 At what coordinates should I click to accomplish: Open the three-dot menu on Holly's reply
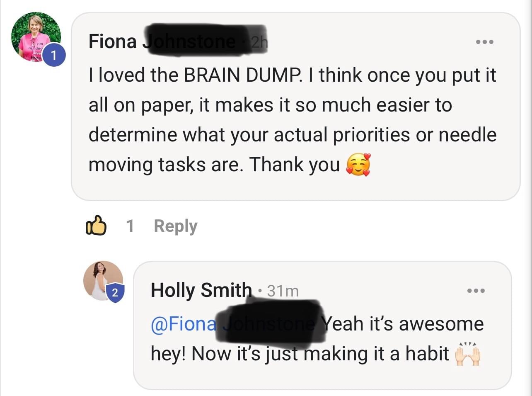pos(476,291)
